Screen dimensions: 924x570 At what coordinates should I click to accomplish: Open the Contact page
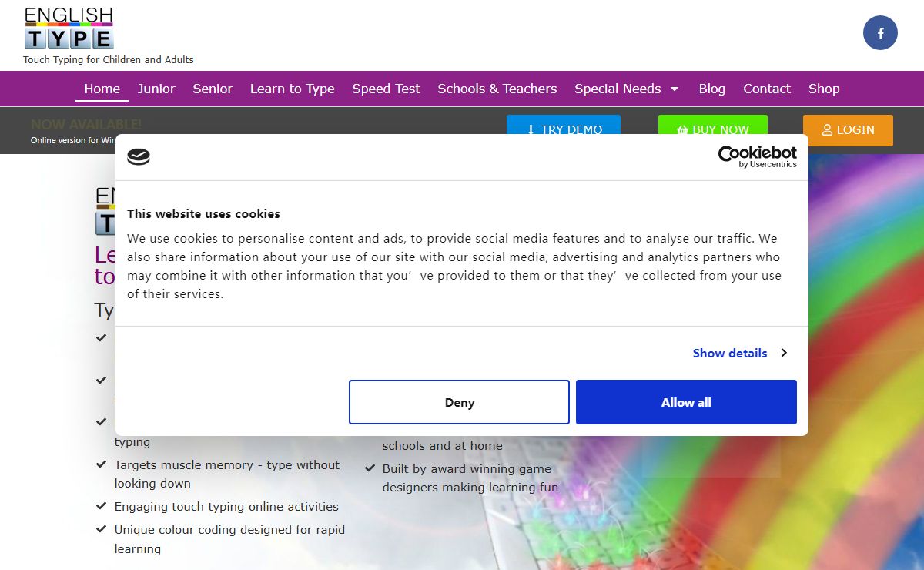point(766,89)
